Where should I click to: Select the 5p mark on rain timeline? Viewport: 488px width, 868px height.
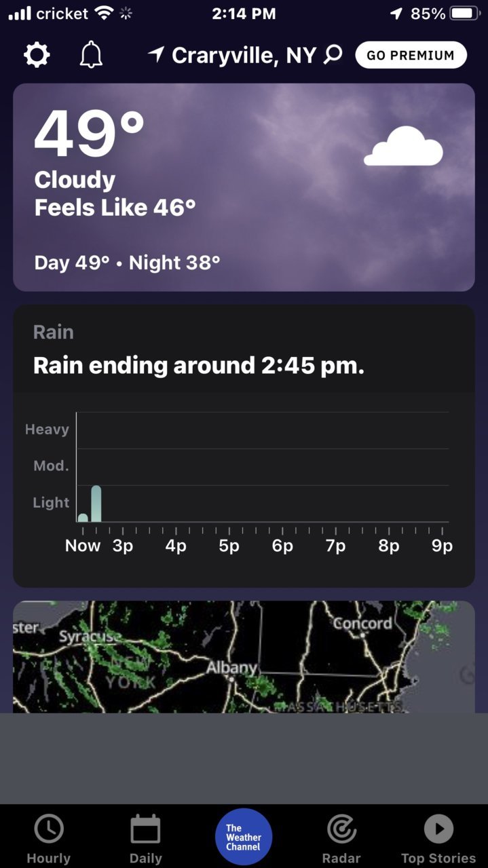pyautogui.click(x=229, y=545)
